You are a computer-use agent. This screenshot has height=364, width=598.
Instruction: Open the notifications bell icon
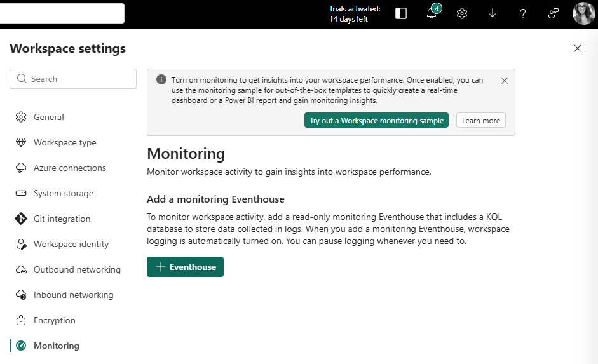coord(432,14)
